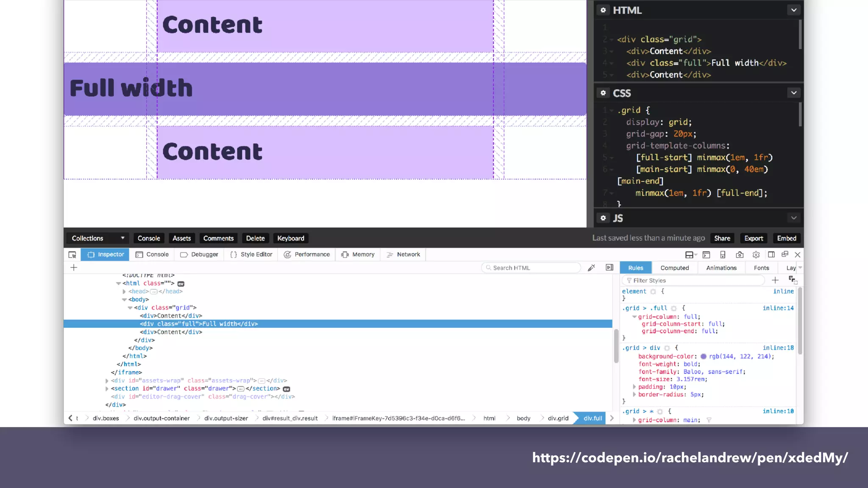Click the background-color purple swatch
Image resolution: width=868 pixels, height=488 pixels.
click(704, 357)
